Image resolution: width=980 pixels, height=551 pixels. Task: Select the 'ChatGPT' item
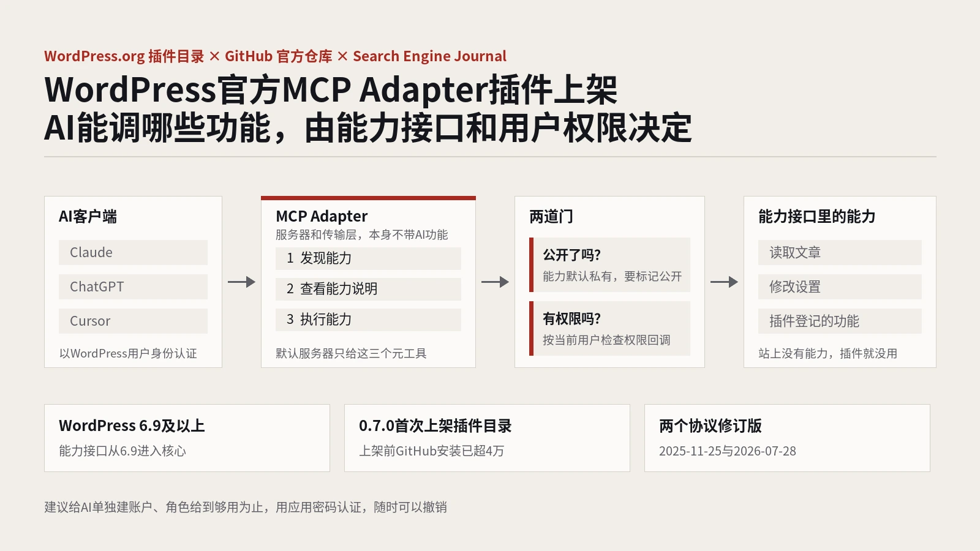pyautogui.click(x=133, y=287)
